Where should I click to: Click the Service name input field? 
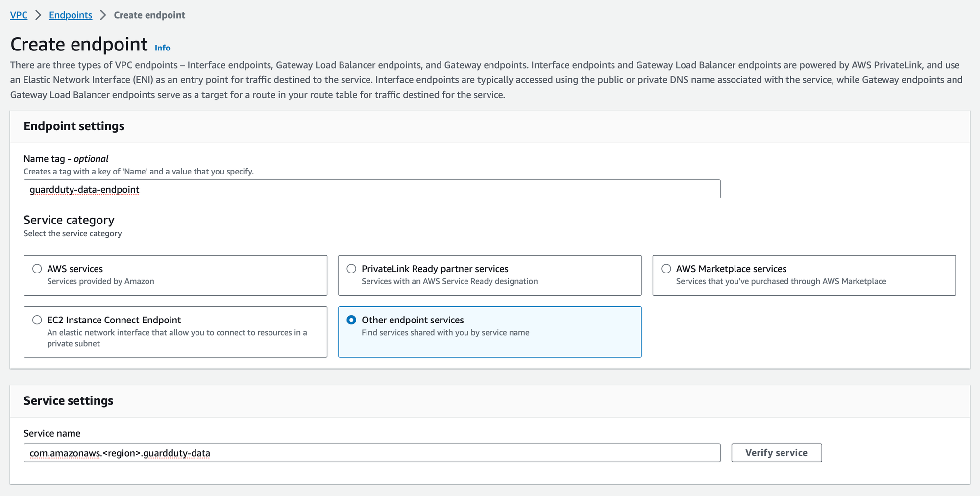click(372, 453)
